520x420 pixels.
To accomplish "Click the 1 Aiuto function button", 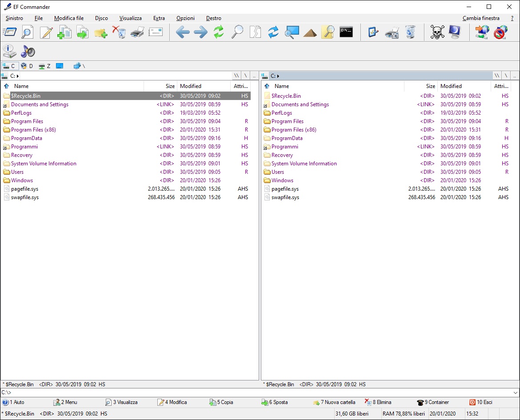I will [14, 402].
